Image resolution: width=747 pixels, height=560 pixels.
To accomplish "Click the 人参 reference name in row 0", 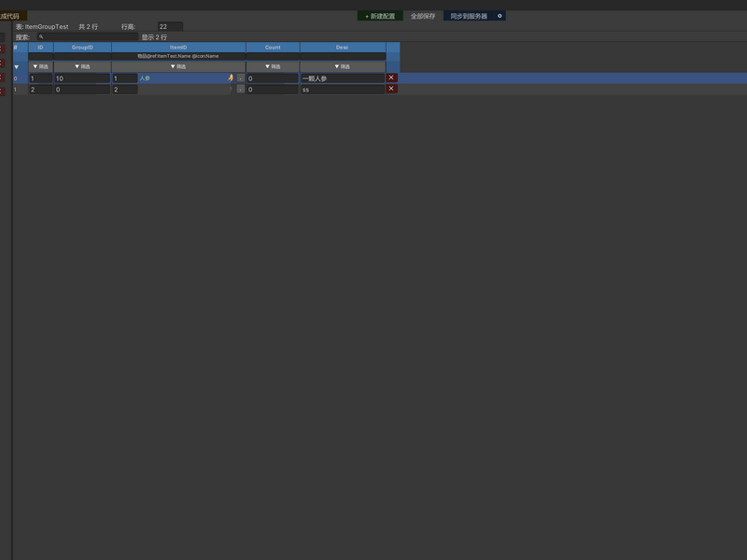I will 145,78.
